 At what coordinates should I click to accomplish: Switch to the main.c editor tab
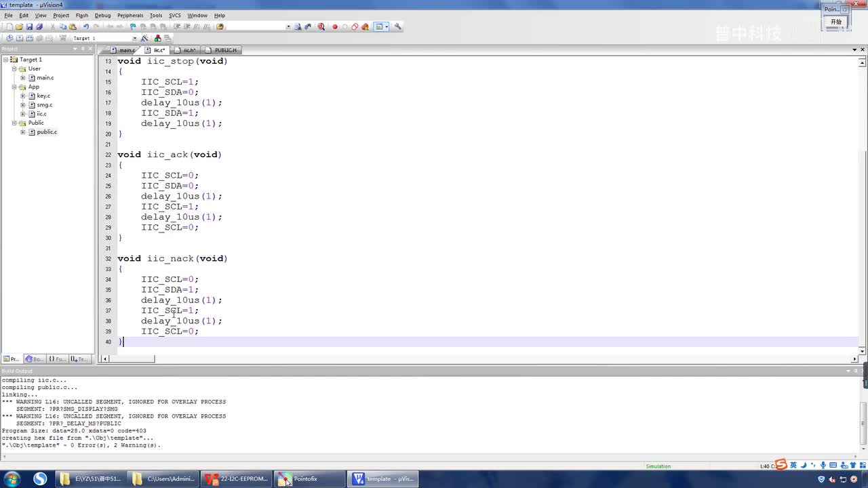click(123, 50)
